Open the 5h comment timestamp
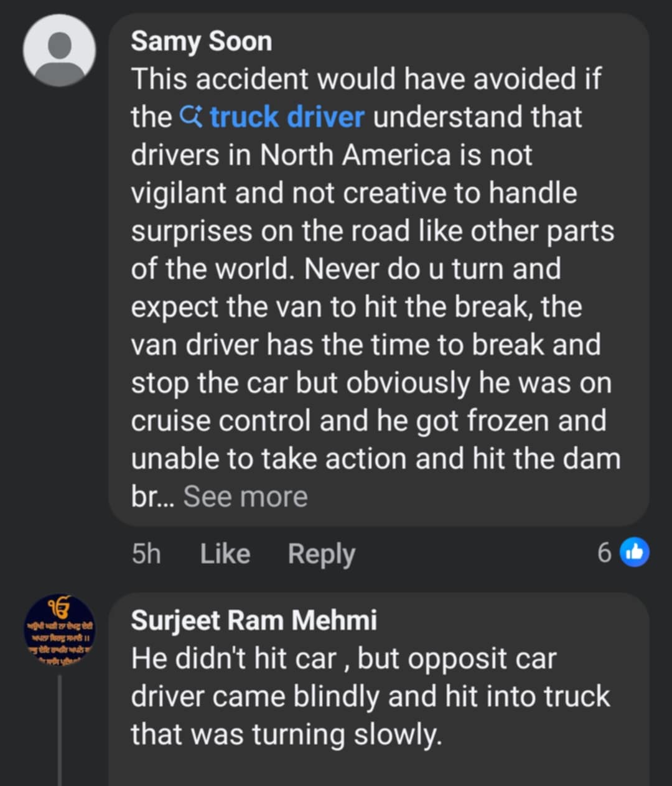 [146, 553]
